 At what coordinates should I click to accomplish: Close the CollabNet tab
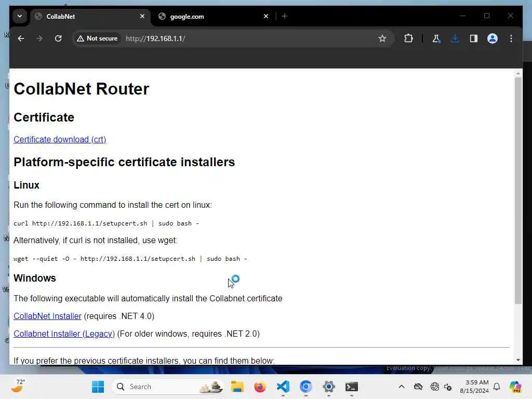[x=142, y=16]
